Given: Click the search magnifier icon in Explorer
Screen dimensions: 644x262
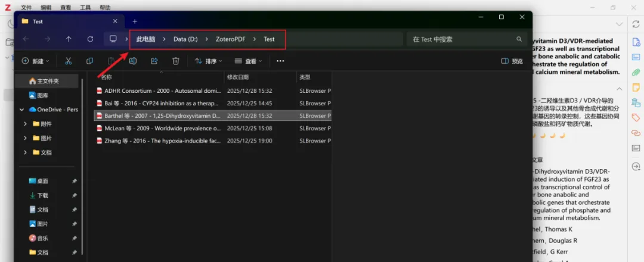Looking at the screenshot, I should pos(519,39).
